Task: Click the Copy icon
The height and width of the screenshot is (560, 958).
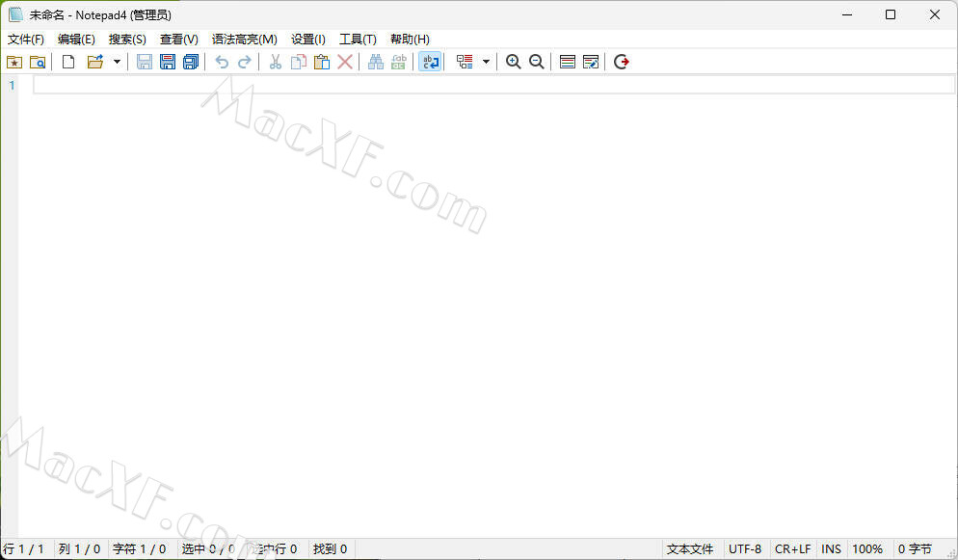Action: [299, 62]
